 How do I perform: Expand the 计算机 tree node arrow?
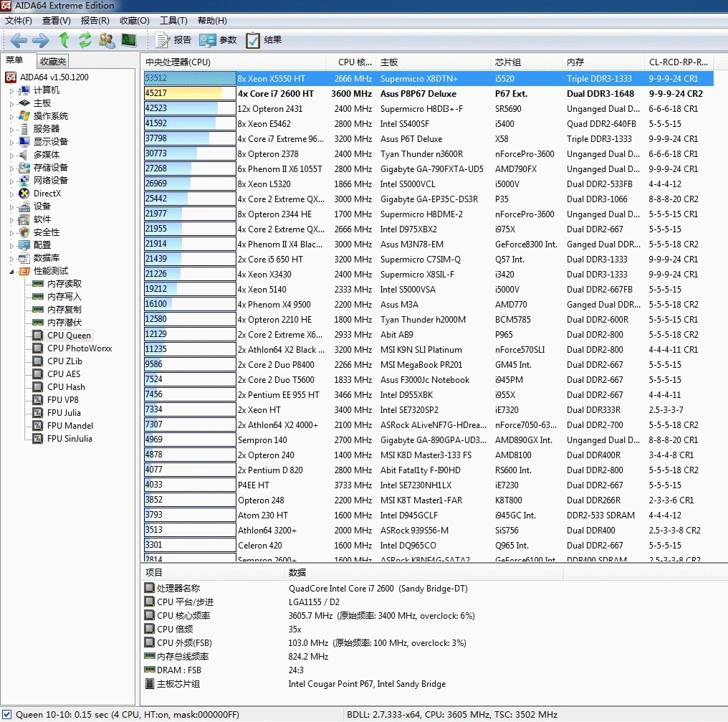[11, 90]
